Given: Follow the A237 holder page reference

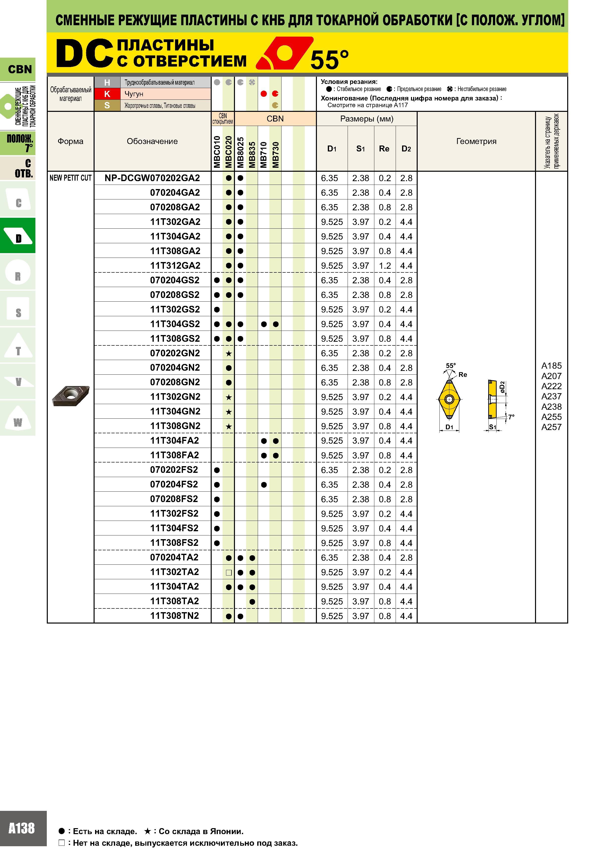Looking at the screenshot, I should (x=551, y=396).
